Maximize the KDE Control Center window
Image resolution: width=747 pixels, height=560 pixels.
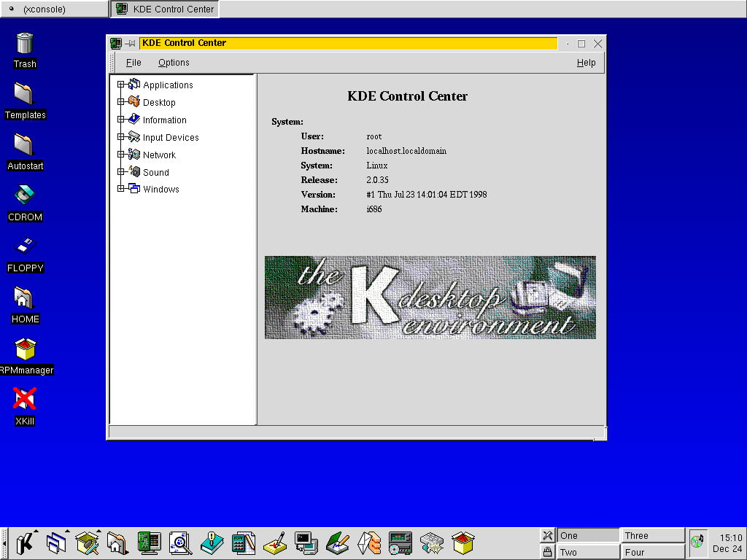pyautogui.click(x=581, y=44)
